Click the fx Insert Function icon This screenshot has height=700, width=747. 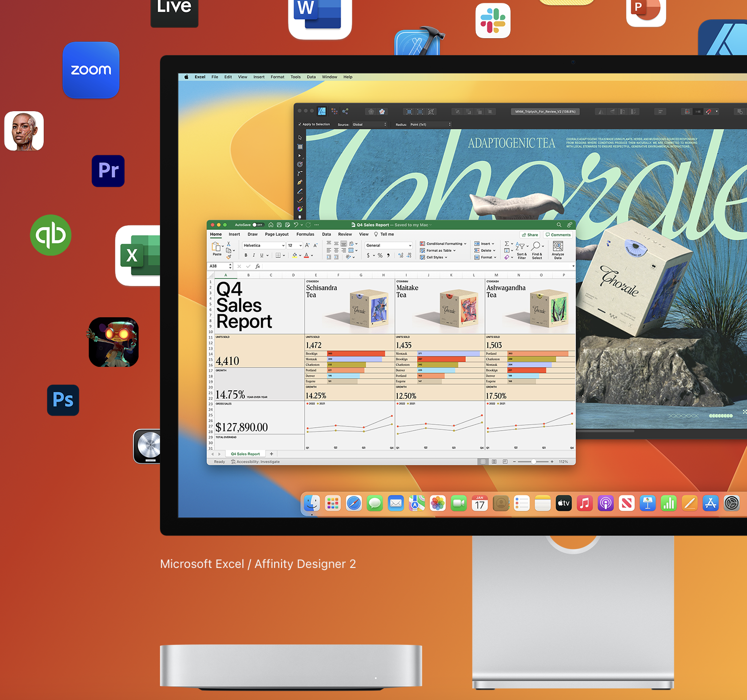(x=258, y=266)
